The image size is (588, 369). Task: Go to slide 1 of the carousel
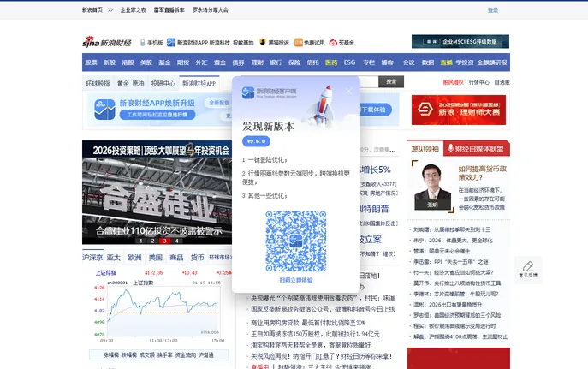(x=140, y=241)
